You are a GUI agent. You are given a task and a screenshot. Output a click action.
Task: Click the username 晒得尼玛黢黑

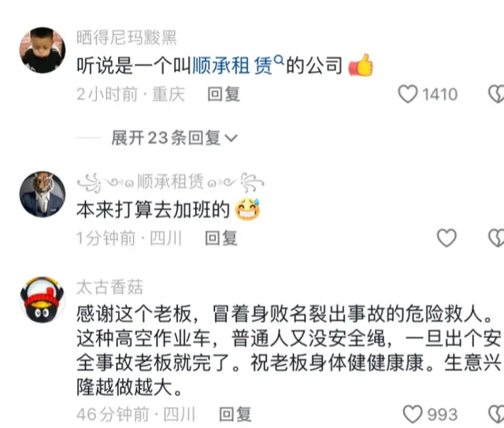tap(127, 38)
